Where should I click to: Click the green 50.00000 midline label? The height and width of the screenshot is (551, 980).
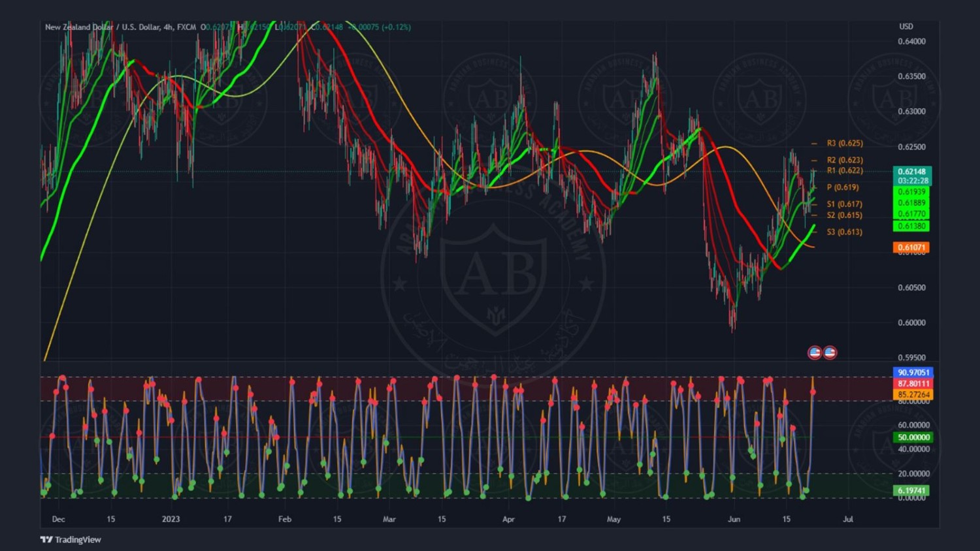point(913,437)
